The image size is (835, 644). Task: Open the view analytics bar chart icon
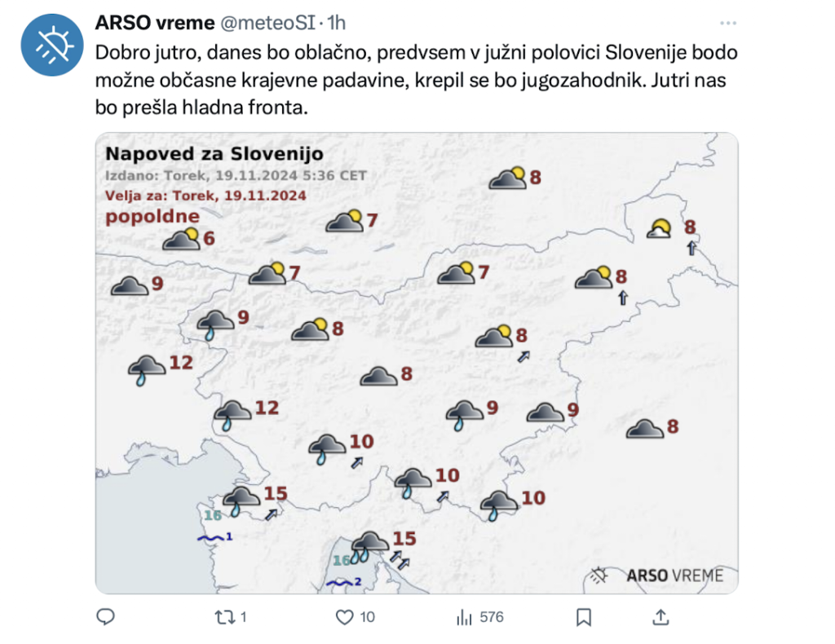coord(464,617)
